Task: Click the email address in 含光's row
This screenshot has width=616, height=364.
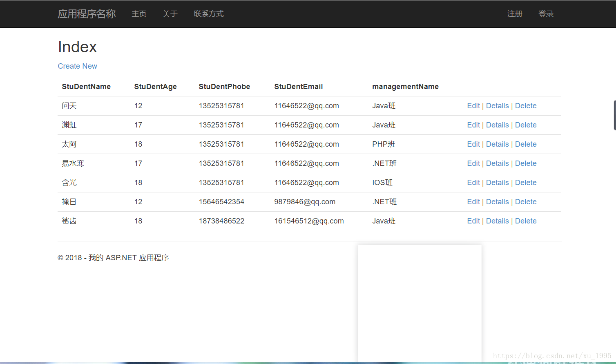Action: (x=307, y=183)
